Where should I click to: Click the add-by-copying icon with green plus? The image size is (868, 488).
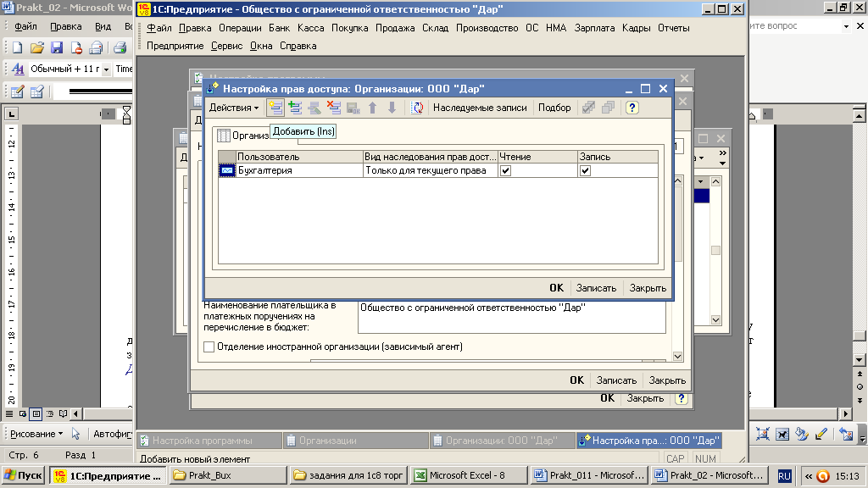click(295, 108)
